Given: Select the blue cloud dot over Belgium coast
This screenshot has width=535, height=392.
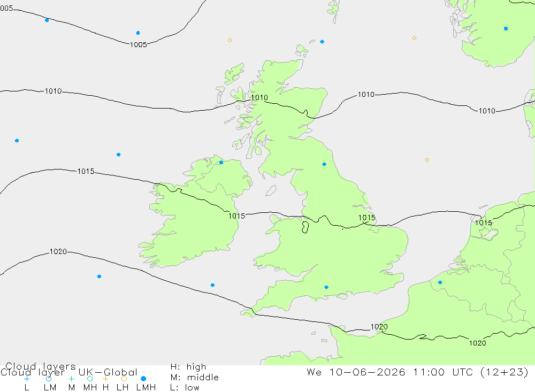Looking at the screenshot, I should tap(440, 282).
